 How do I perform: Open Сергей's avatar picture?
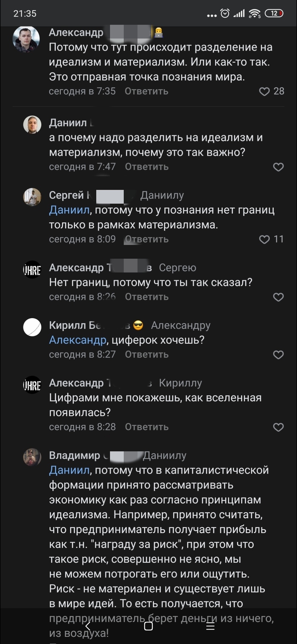coord(32,197)
